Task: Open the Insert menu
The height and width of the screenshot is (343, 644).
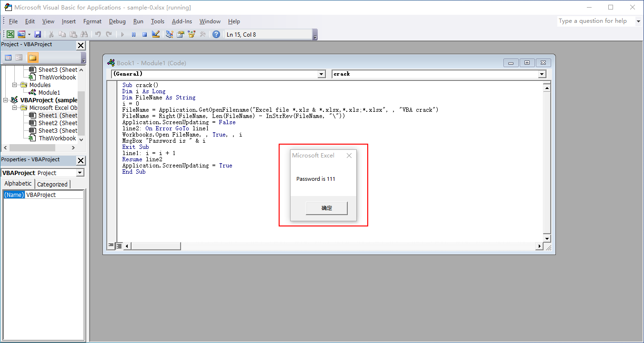Action: (69, 21)
